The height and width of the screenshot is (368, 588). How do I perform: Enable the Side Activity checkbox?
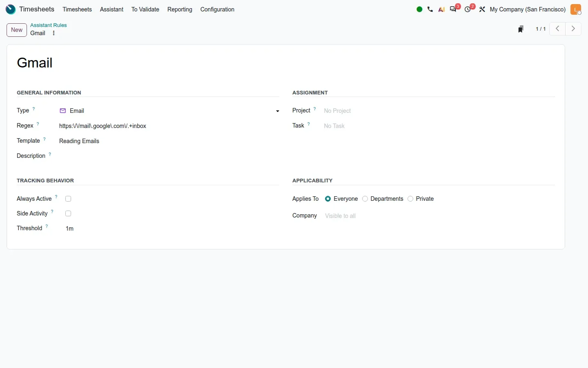click(x=68, y=213)
